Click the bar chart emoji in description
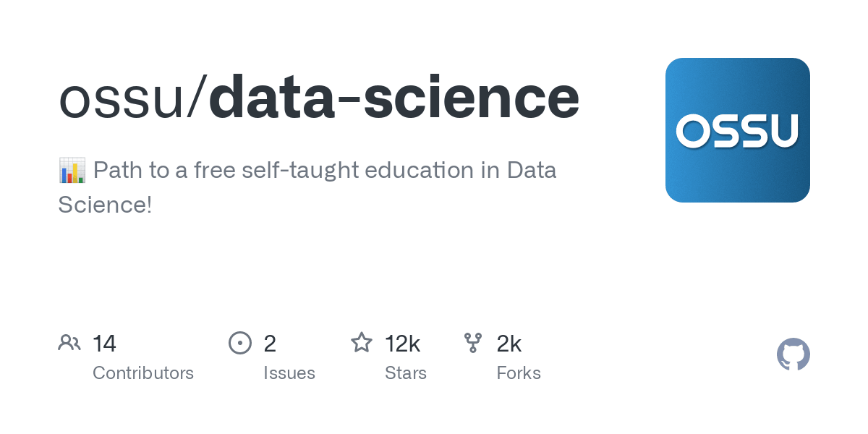The image size is (868, 434). pyautogui.click(x=72, y=171)
